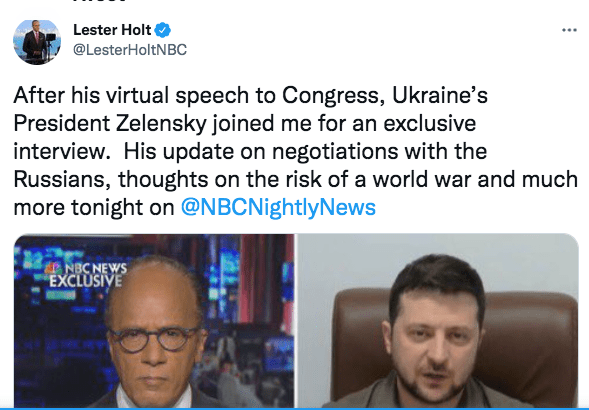
Task: Click the 'EXCLUSIVE' overlay text in photo
Action: pyautogui.click(x=86, y=281)
